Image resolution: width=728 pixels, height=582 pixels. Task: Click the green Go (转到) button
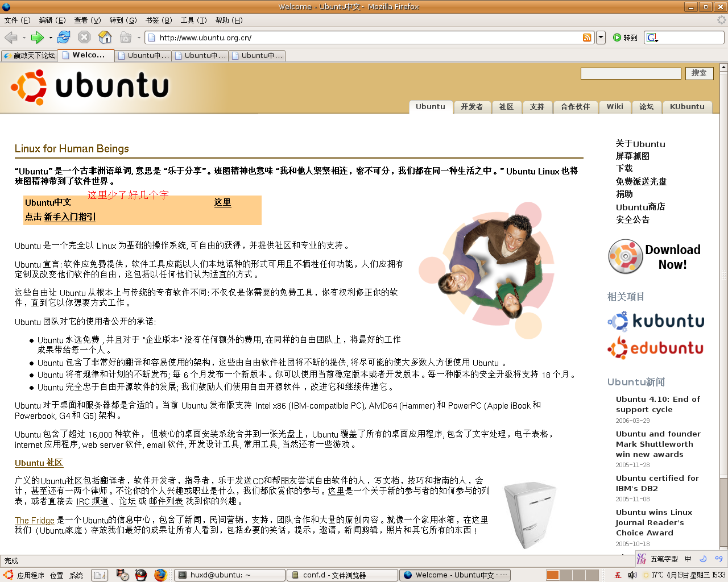click(625, 38)
